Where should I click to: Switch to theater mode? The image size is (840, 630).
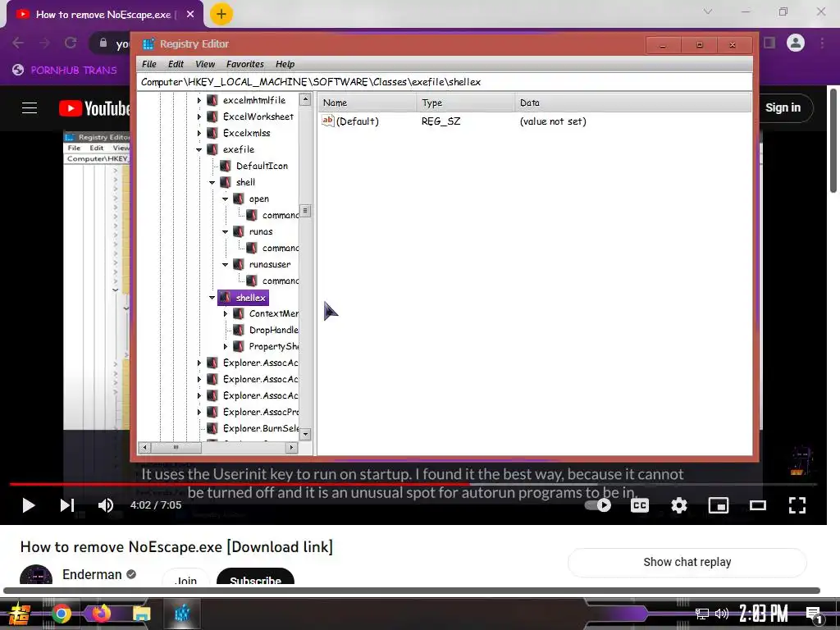point(757,505)
